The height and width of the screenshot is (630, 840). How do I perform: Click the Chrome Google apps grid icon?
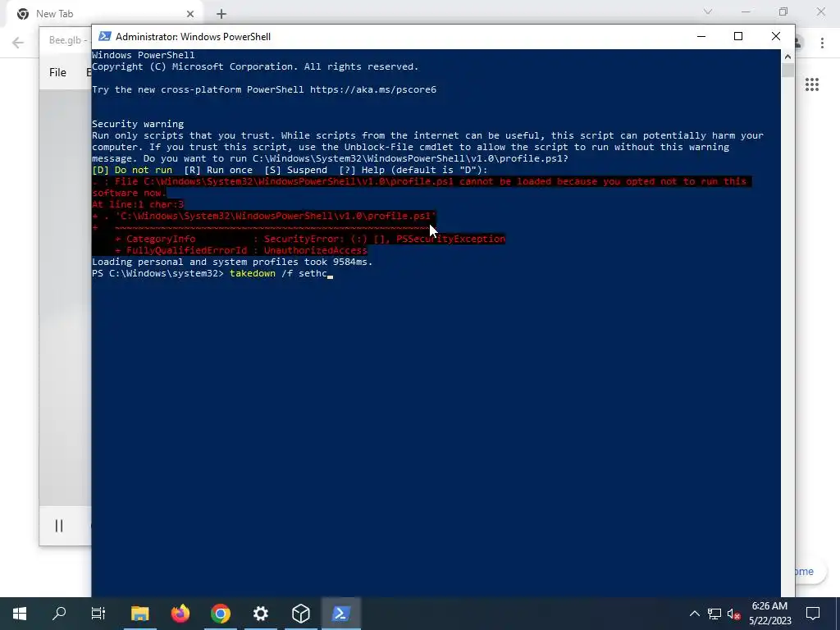pyautogui.click(x=811, y=84)
